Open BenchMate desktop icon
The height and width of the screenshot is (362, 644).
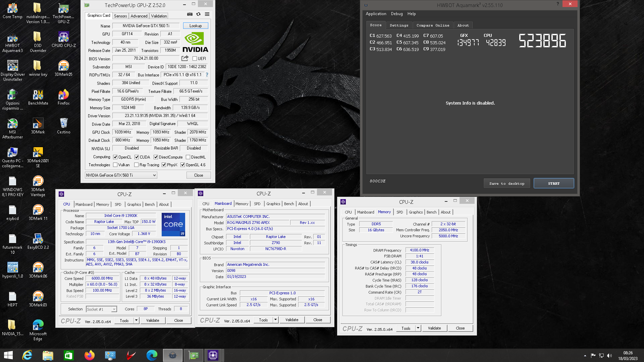click(38, 97)
